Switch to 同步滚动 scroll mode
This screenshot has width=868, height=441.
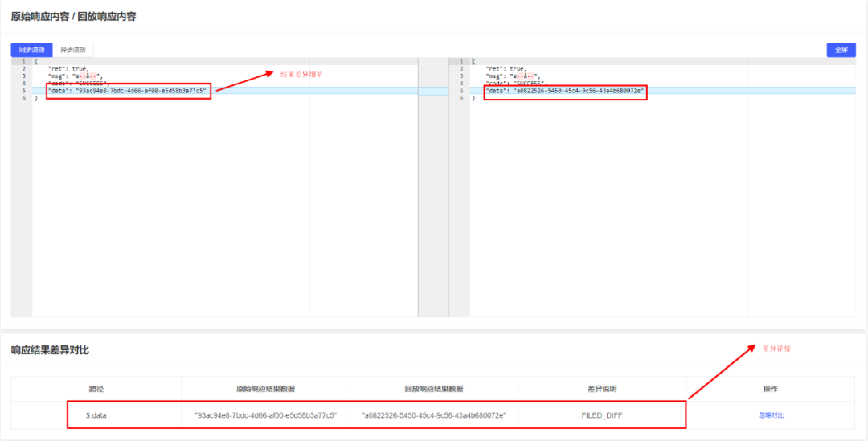pos(31,50)
